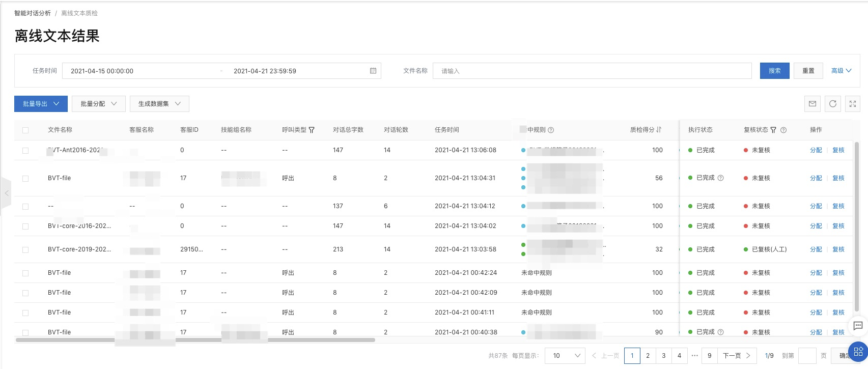Viewport: 868px width, 369px height.
Task: Click quality score 32 cell
Action: (x=659, y=249)
